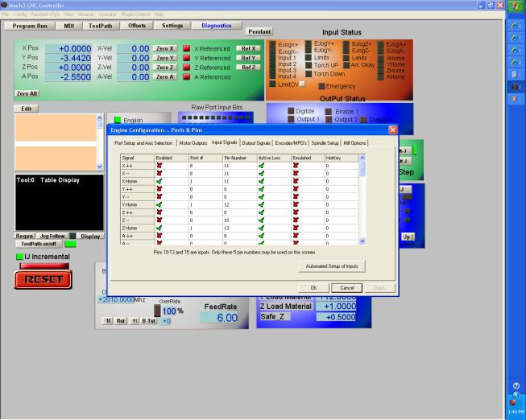Toggle the X Referenced red LED
The height and width of the screenshot is (420, 526).
click(187, 48)
